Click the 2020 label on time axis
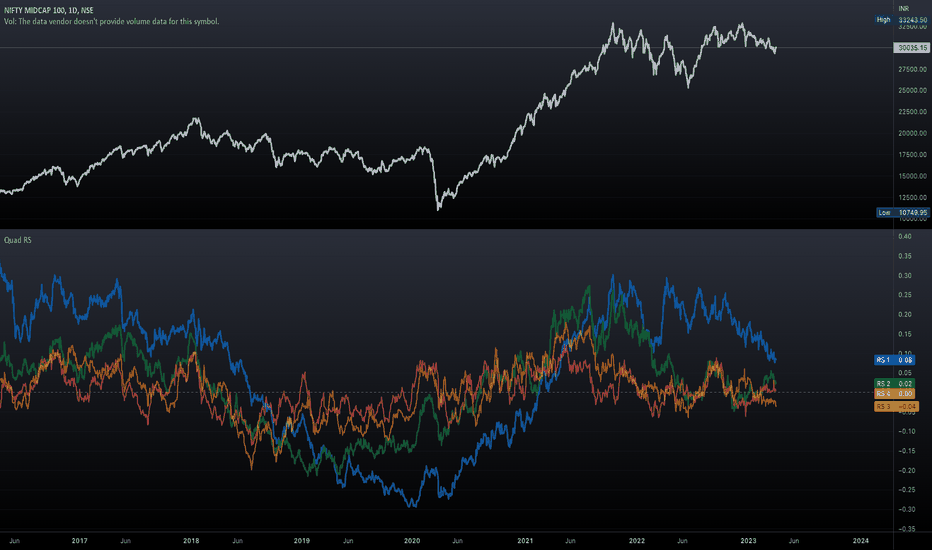Viewport: 932px width, 550px height. click(x=412, y=541)
